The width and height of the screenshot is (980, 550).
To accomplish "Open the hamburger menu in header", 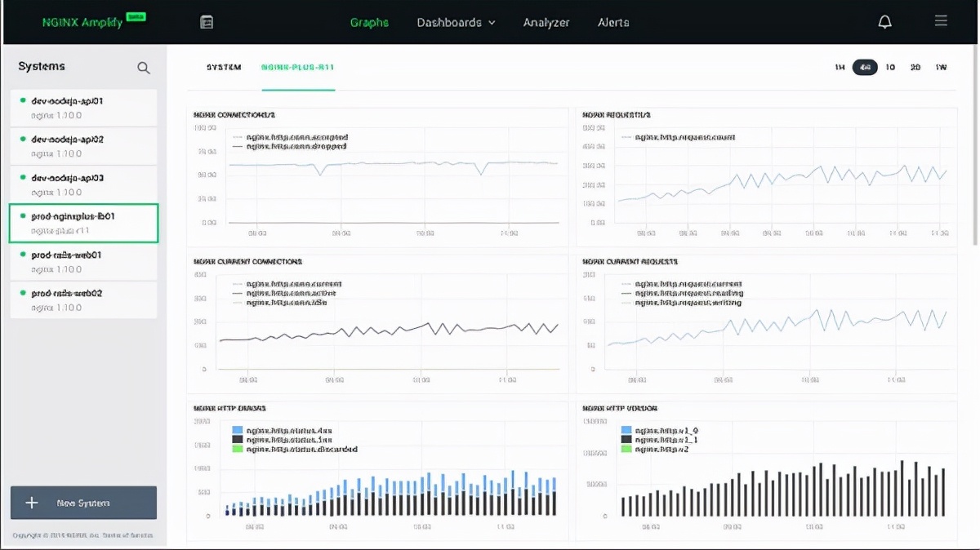I will coord(941,21).
